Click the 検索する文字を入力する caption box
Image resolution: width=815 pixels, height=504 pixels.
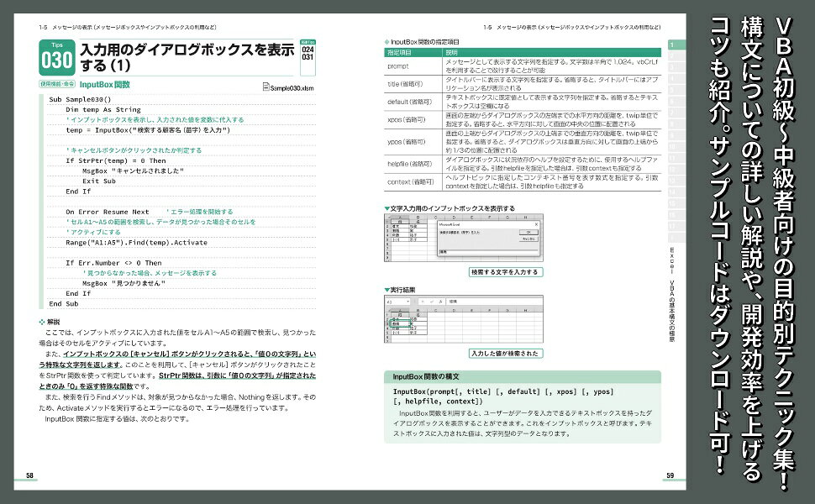(x=505, y=272)
